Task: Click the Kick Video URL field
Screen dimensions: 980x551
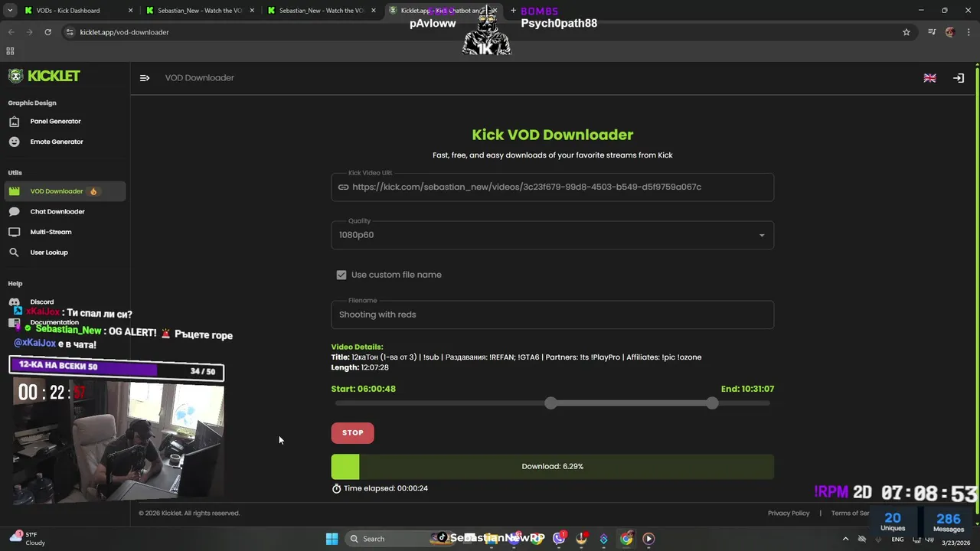Action: coord(552,187)
